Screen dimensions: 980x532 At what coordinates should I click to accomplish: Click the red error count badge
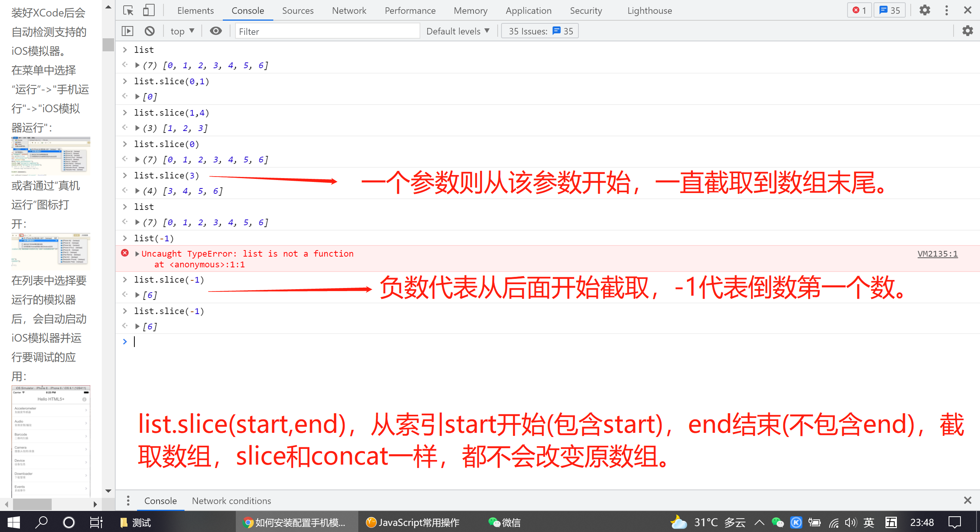click(859, 10)
